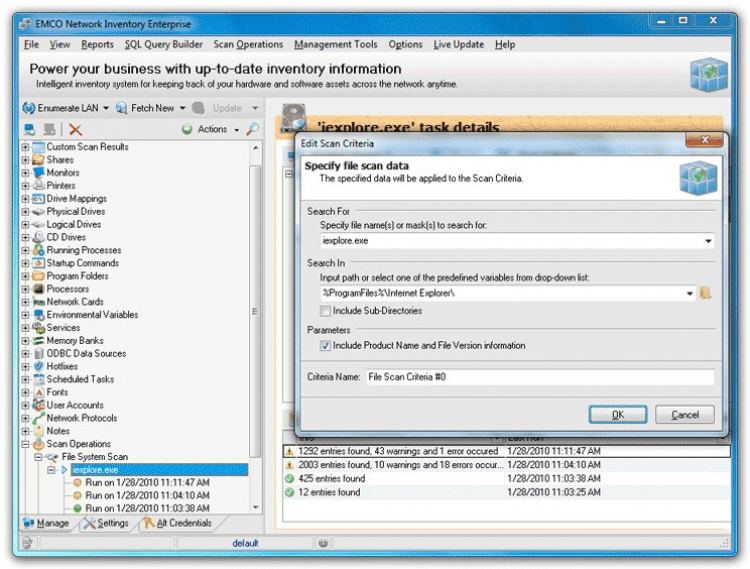Click the Printers tree icon
Image resolution: width=750 pixels, height=569 pixels.
[38, 186]
